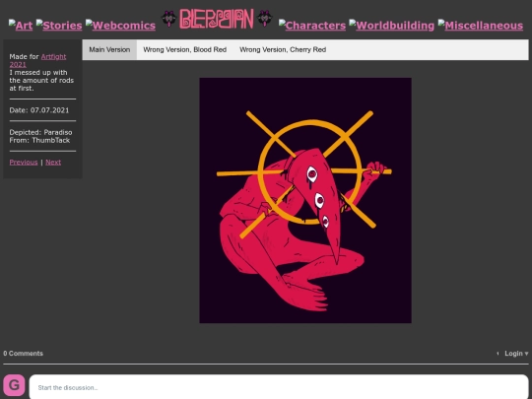Click the G guest avatar icon
This screenshot has width=532, height=399.
point(14,385)
